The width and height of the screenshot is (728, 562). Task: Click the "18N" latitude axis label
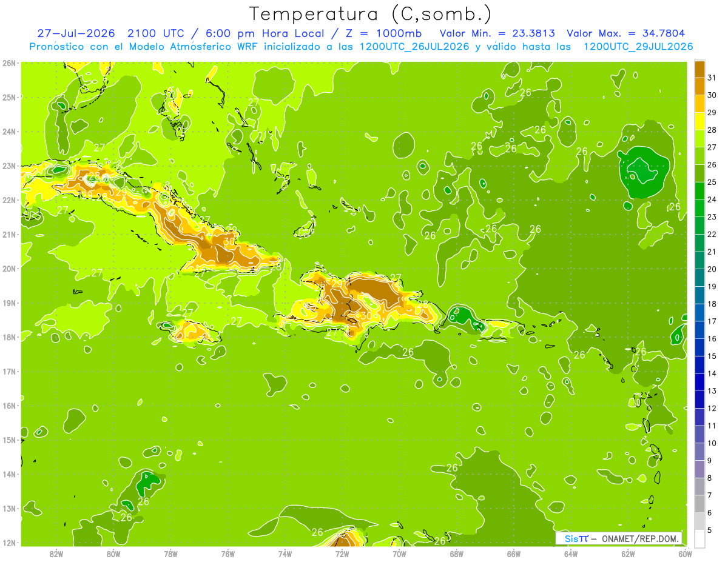(x=9, y=337)
